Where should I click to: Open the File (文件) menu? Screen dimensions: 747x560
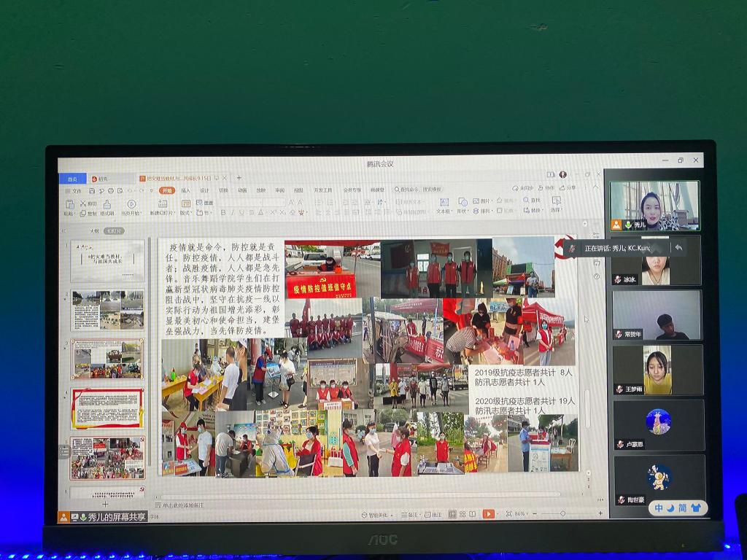pyautogui.click(x=74, y=191)
